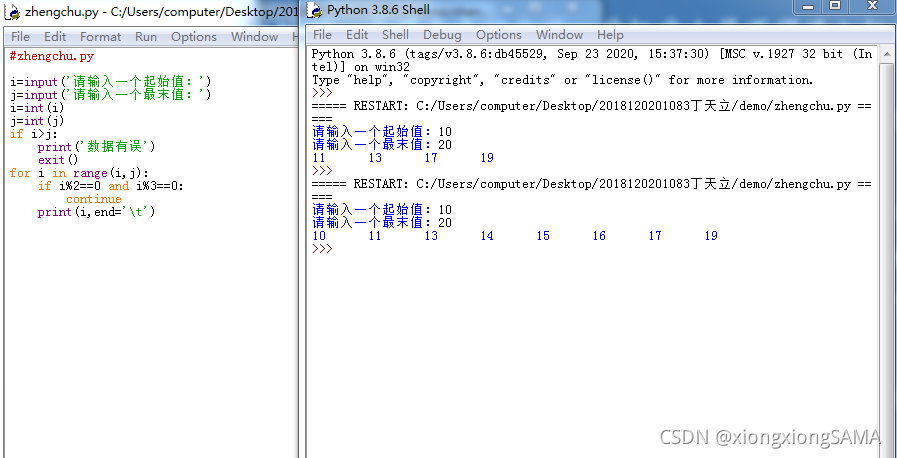Click the zhengchu.py editor title bar text
The width and height of the screenshot is (897, 458).
tap(162, 11)
